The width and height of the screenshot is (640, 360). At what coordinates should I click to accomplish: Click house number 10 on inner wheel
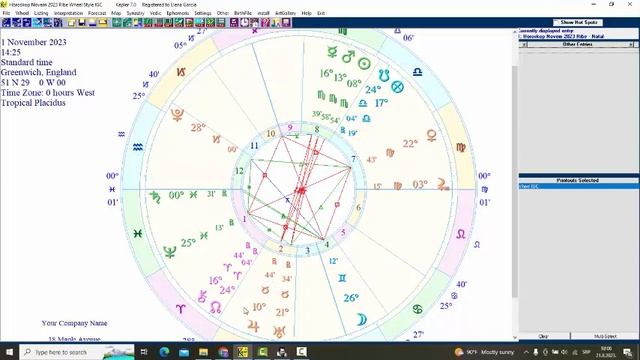pos(271,133)
